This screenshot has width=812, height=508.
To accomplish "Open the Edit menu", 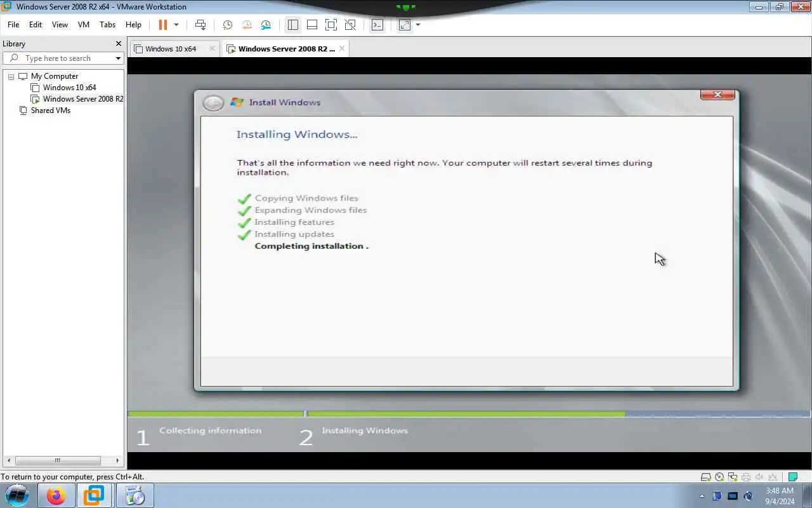I will (36, 25).
